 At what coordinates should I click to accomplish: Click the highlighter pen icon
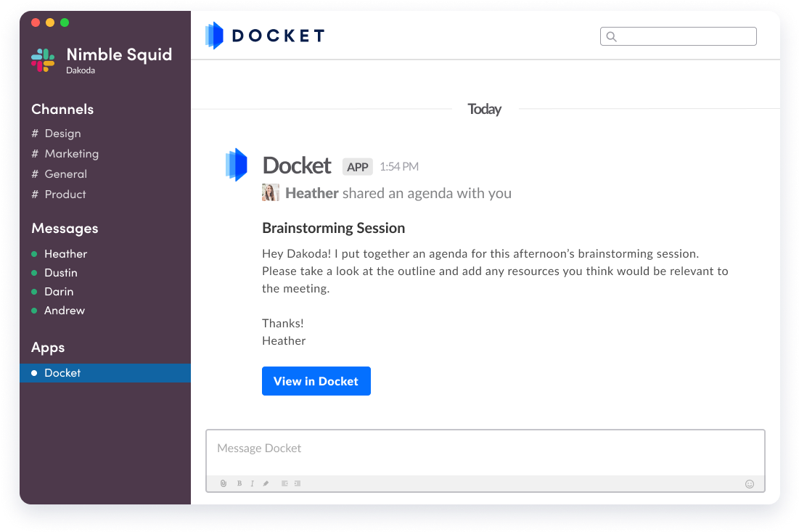266,483
